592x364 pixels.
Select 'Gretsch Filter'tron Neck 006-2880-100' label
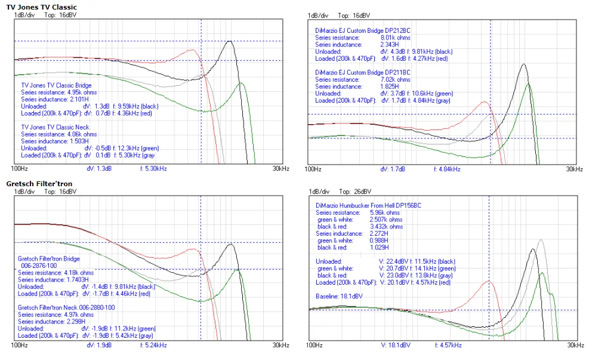pyautogui.click(x=66, y=308)
